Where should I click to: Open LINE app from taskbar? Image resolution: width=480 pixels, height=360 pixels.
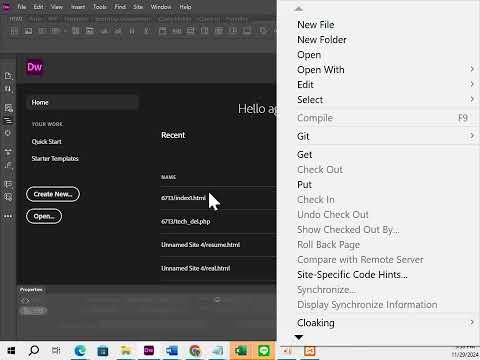click(x=264, y=351)
